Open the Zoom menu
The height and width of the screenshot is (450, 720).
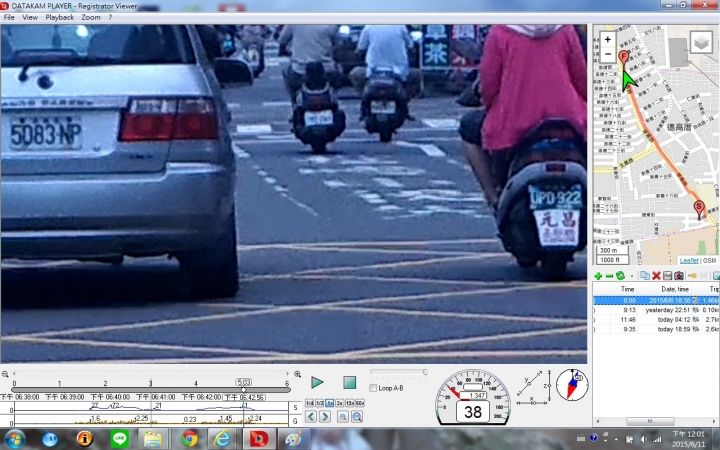tap(91, 17)
